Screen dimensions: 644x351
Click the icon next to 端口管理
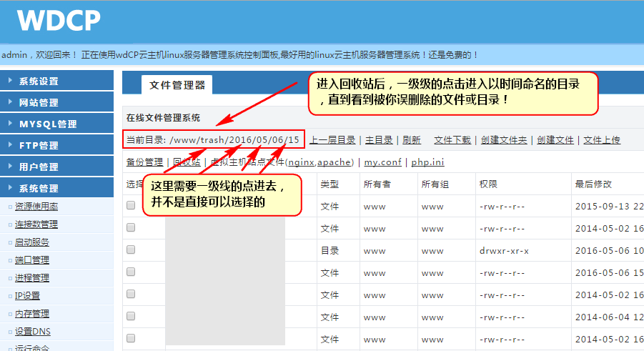pyautogui.click(x=9, y=260)
